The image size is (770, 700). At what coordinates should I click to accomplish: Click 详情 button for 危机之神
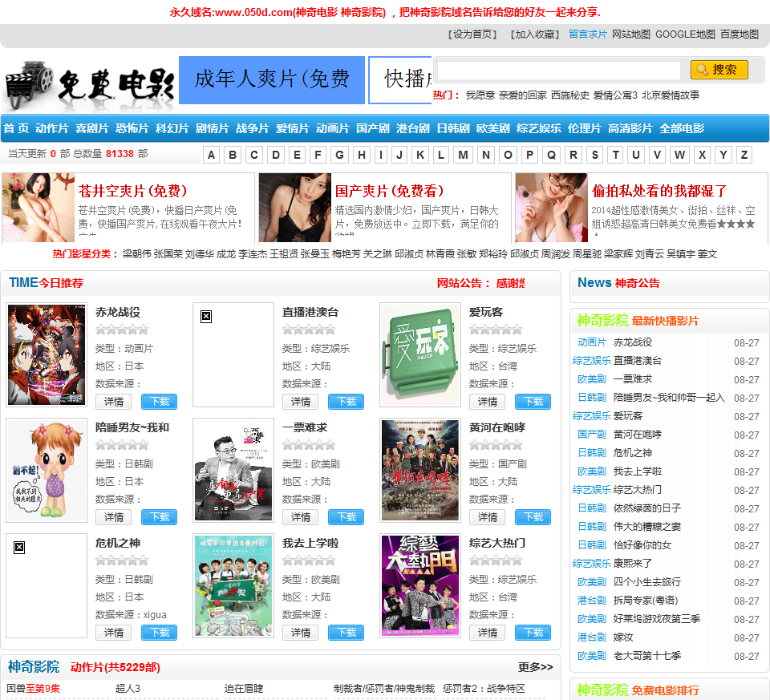click(x=113, y=633)
